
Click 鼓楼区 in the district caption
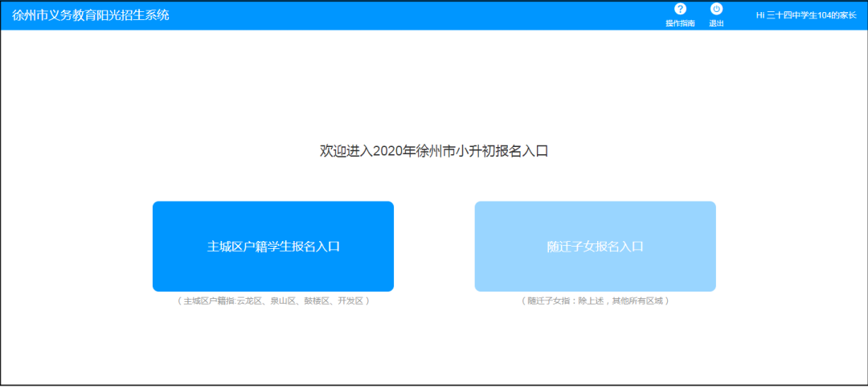(x=316, y=301)
